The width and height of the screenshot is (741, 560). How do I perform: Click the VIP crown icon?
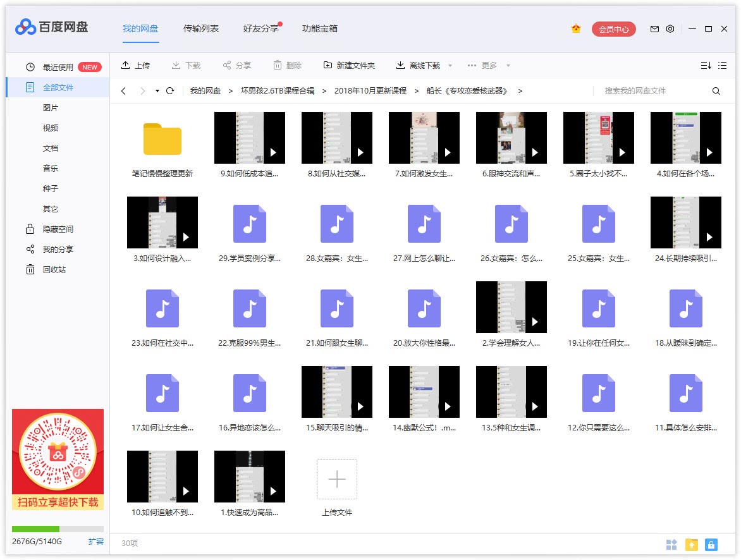tap(575, 29)
